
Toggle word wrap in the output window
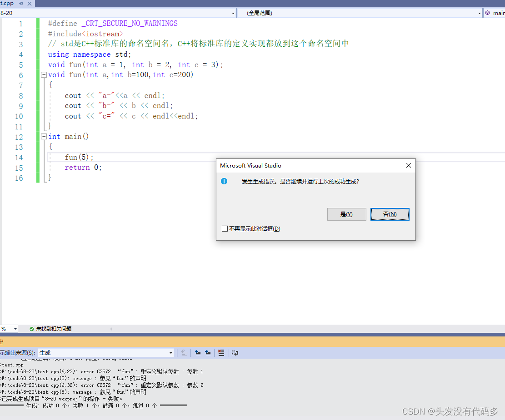coord(233,352)
